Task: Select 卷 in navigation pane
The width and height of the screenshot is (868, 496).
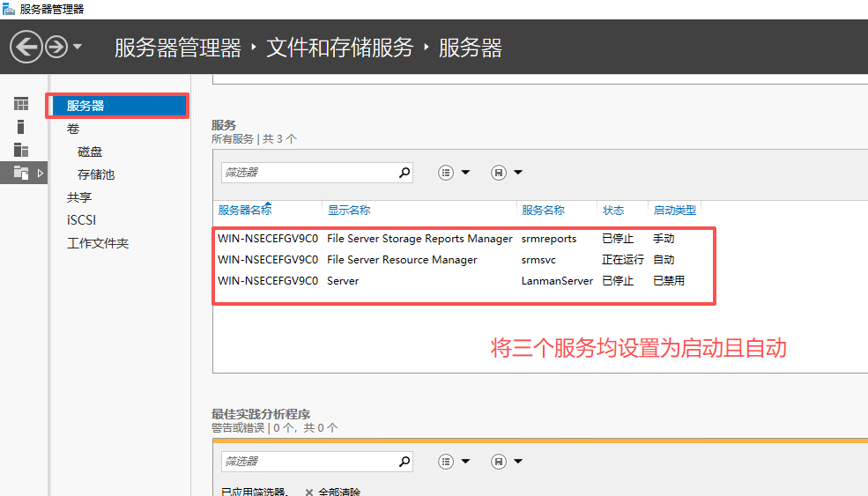Action: pyautogui.click(x=73, y=129)
